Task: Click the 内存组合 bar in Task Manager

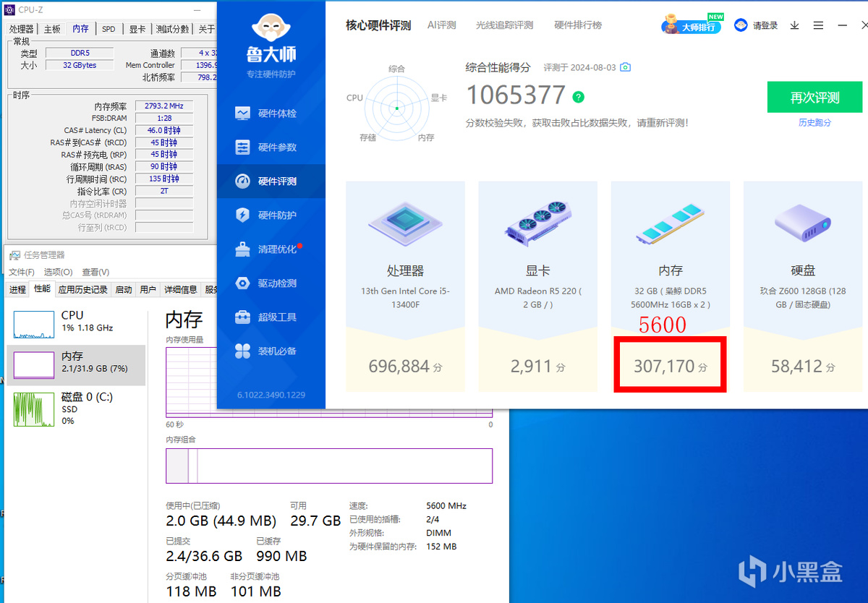Action: pyautogui.click(x=329, y=466)
